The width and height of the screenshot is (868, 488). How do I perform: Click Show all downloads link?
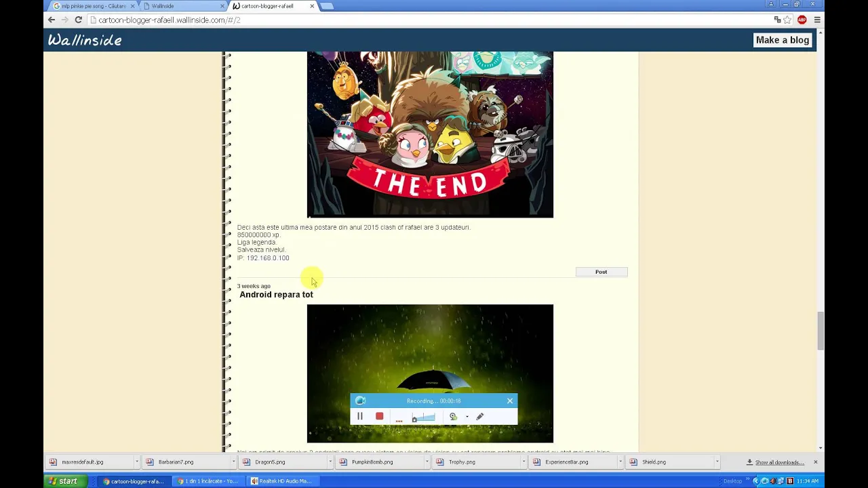[779, 462]
